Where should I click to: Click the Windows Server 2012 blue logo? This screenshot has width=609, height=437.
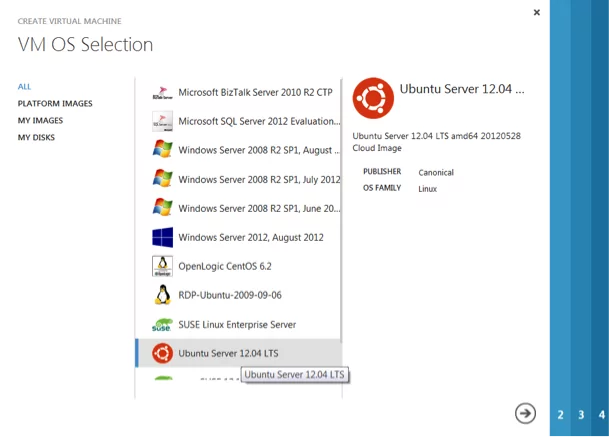pos(162,237)
